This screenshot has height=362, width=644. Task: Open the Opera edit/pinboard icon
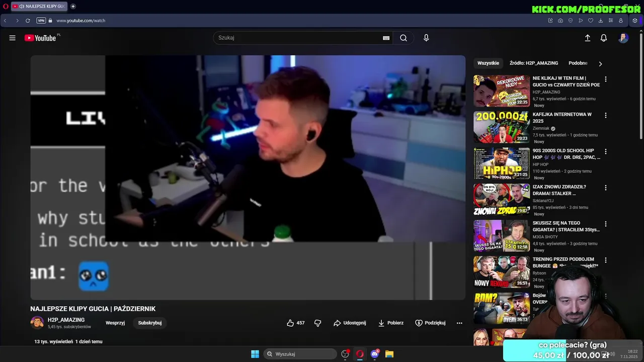(550, 21)
